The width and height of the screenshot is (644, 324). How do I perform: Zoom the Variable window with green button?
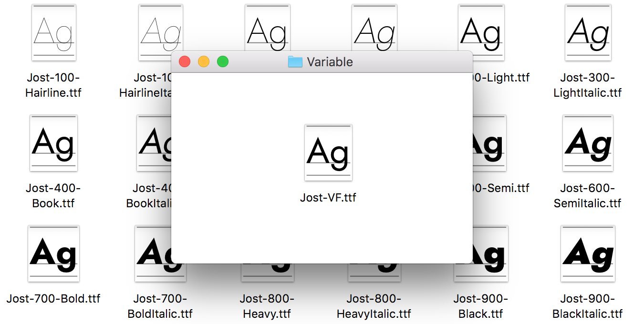click(x=223, y=61)
